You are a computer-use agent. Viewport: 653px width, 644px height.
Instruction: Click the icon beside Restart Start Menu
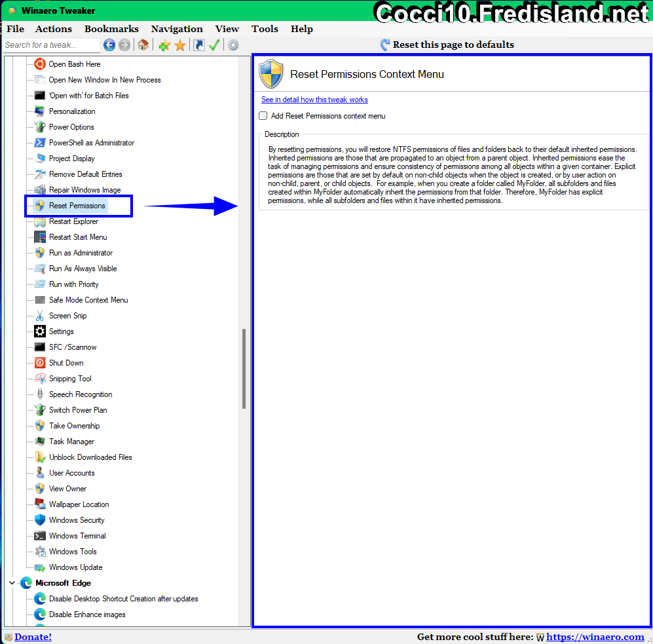point(40,237)
